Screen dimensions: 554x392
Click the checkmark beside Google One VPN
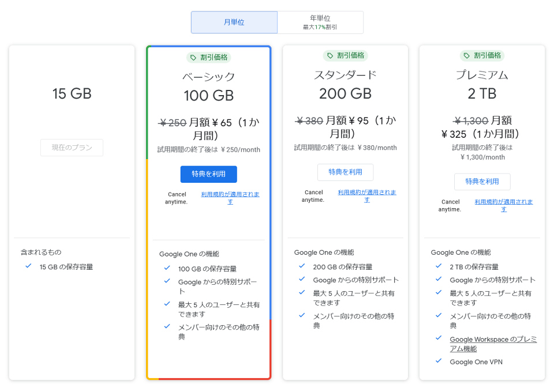(439, 361)
